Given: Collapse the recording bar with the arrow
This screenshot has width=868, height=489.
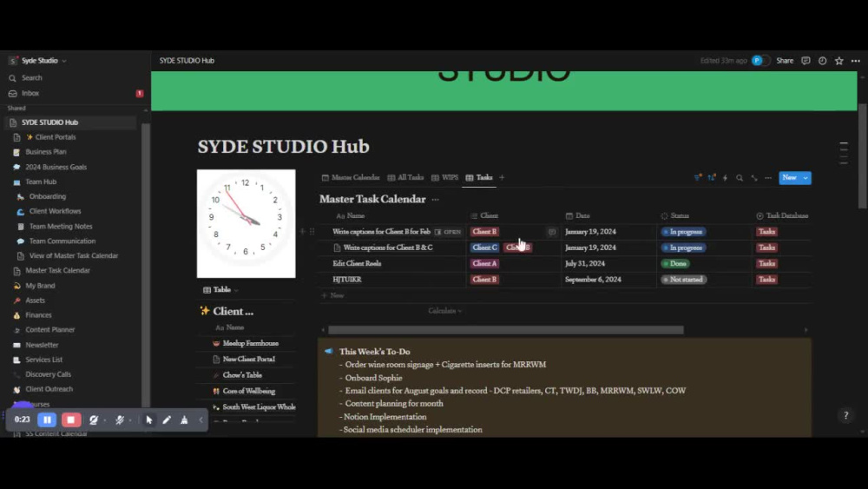Looking at the screenshot, I should tap(201, 420).
